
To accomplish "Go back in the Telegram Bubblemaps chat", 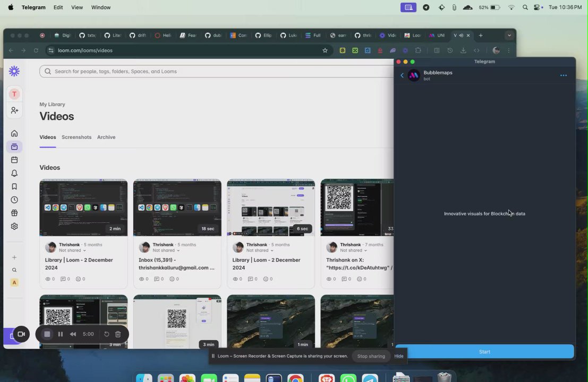I will (402, 75).
